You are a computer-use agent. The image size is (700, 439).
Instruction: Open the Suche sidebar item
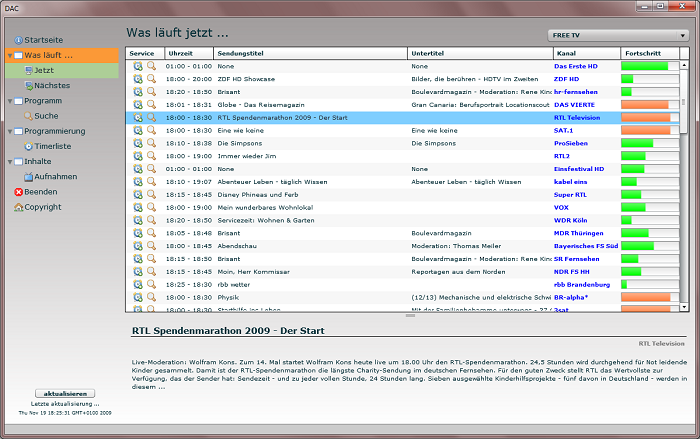pyautogui.click(x=46, y=116)
